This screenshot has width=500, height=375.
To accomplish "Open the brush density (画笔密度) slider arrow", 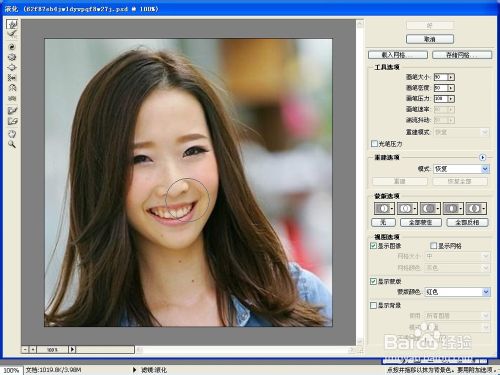I will click(451, 88).
